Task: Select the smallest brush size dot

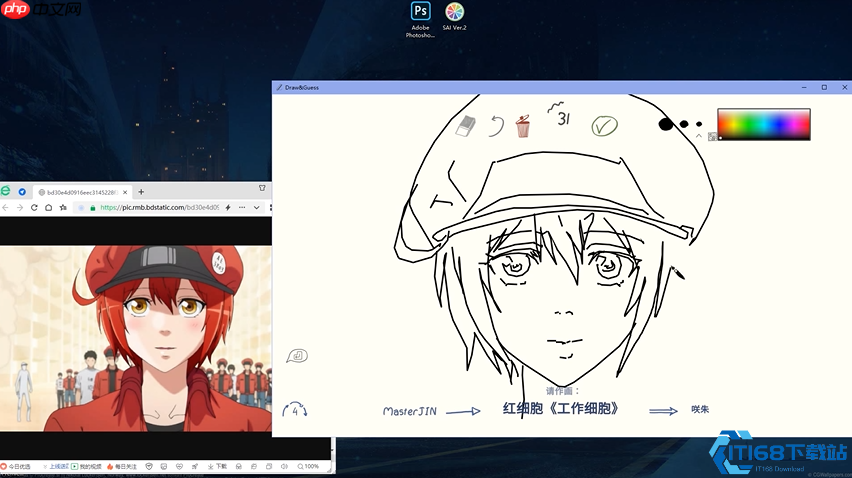Action: (697, 125)
